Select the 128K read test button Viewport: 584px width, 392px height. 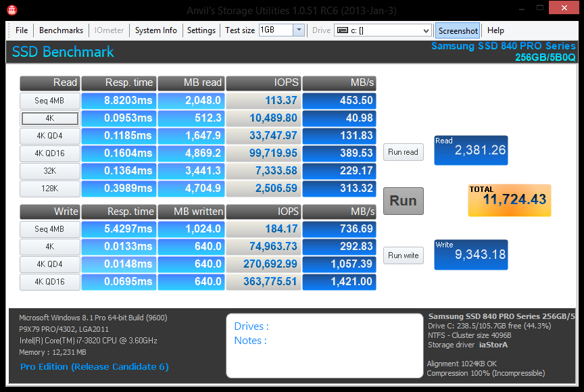point(50,189)
